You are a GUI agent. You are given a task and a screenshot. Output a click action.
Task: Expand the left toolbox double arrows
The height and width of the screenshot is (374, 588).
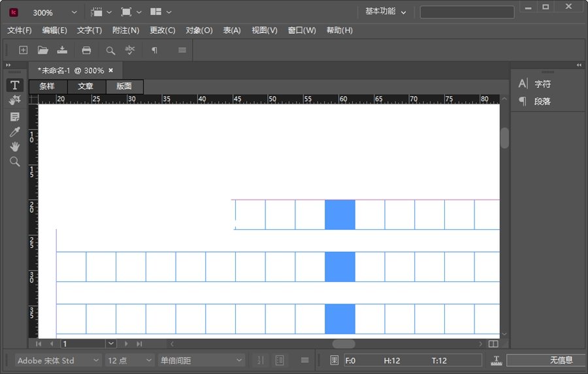[x=8, y=65]
